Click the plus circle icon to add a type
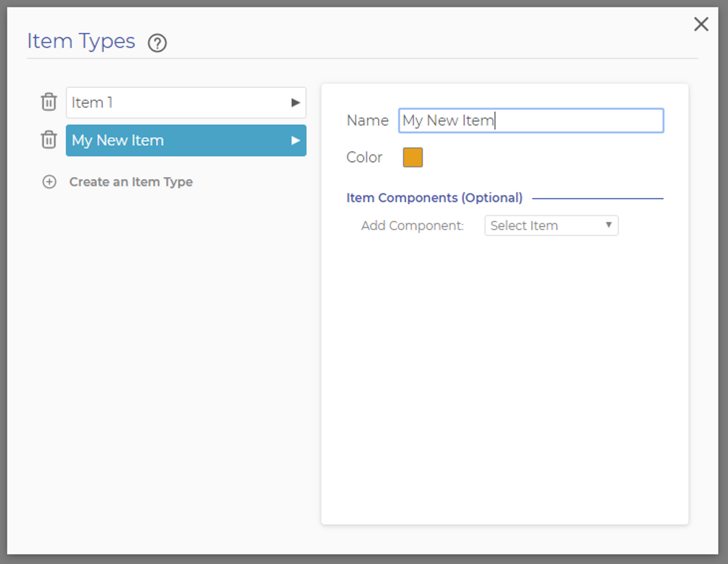Screen dimensions: 728x564 pyautogui.click(x=50, y=182)
